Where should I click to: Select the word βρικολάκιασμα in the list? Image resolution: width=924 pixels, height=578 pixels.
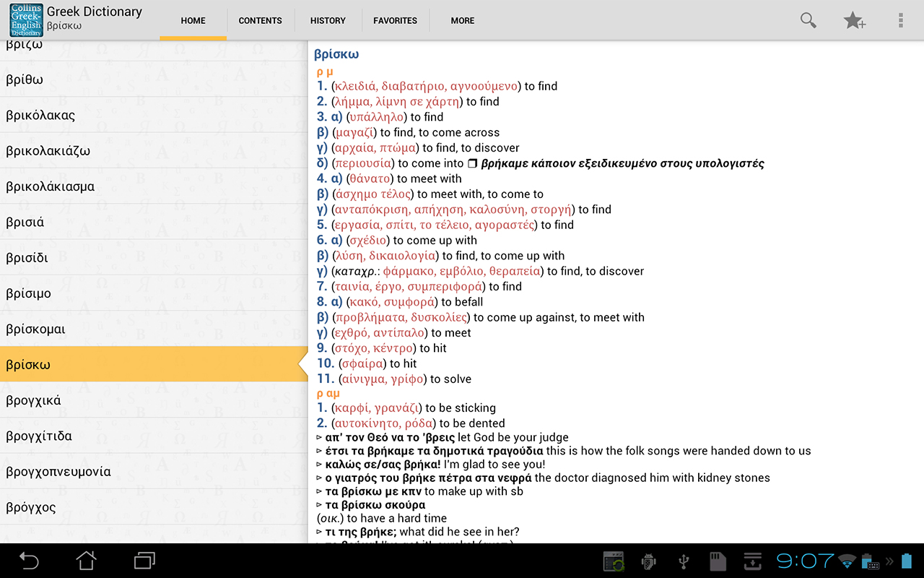point(154,186)
